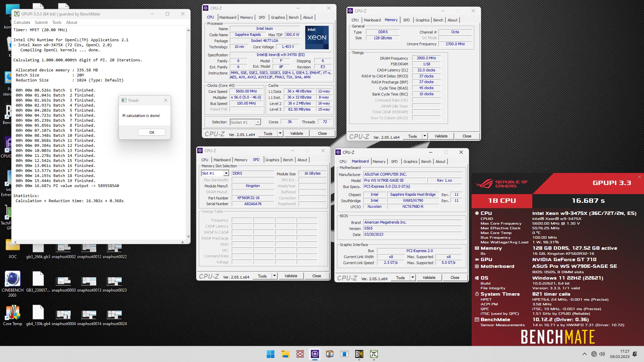Open About menu in GPUPI
Screen dimensions: 644x362
(x=71, y=22)
